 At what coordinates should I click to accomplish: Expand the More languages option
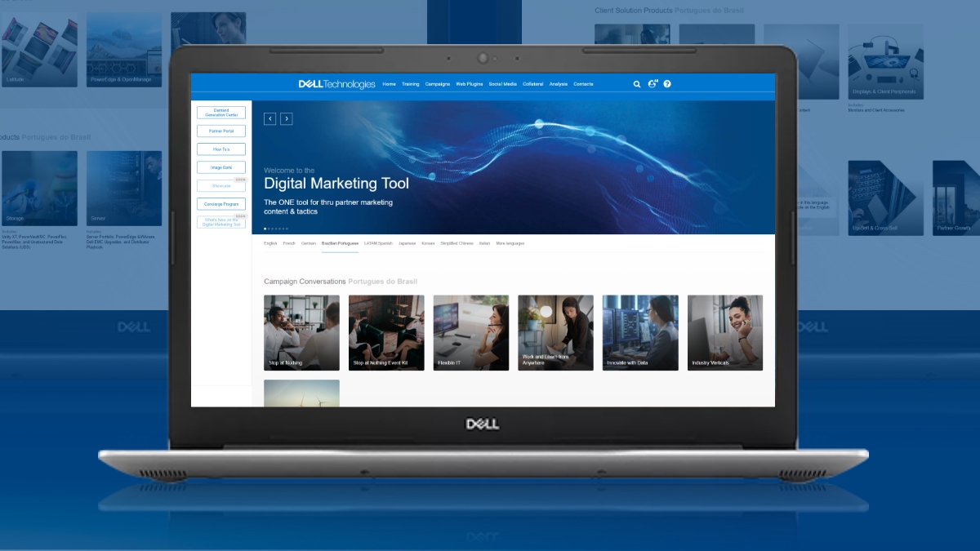coord(510,243)
